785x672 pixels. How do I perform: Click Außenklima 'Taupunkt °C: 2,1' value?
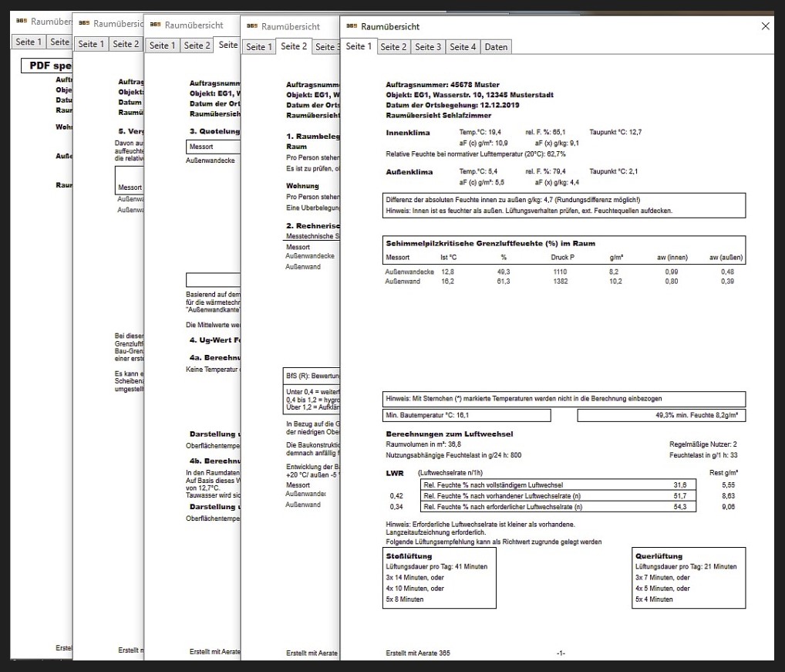pos(613,171)
